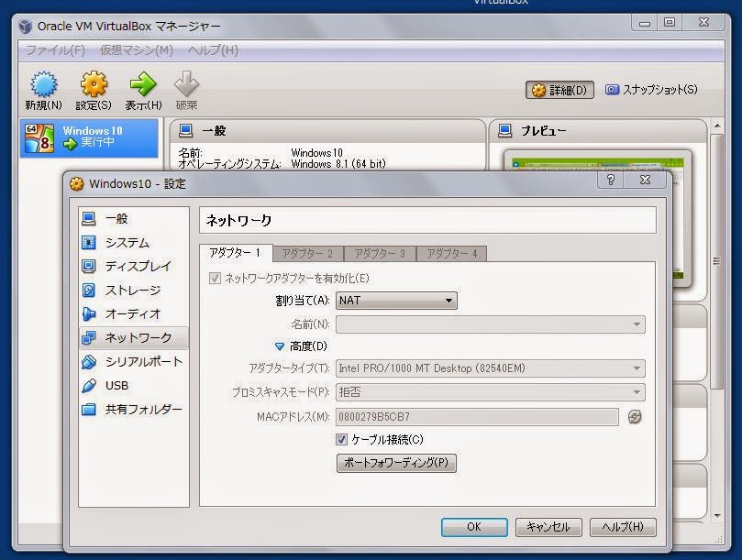Screen dimensions: 742x560
Task: Open the Machine (仮想マシン) menu
Action: pos(137,50)
